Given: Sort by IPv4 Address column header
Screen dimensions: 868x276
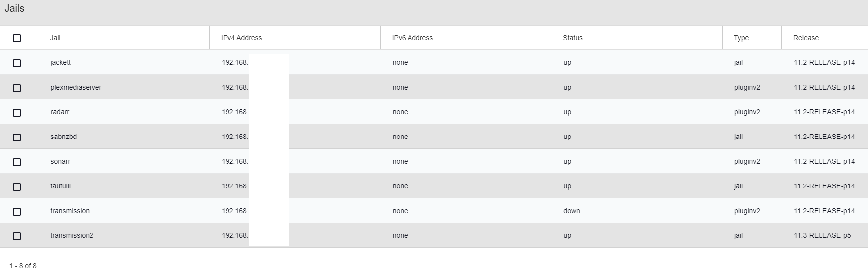Looking at the screenshot, I should click(x=241, y=38).
